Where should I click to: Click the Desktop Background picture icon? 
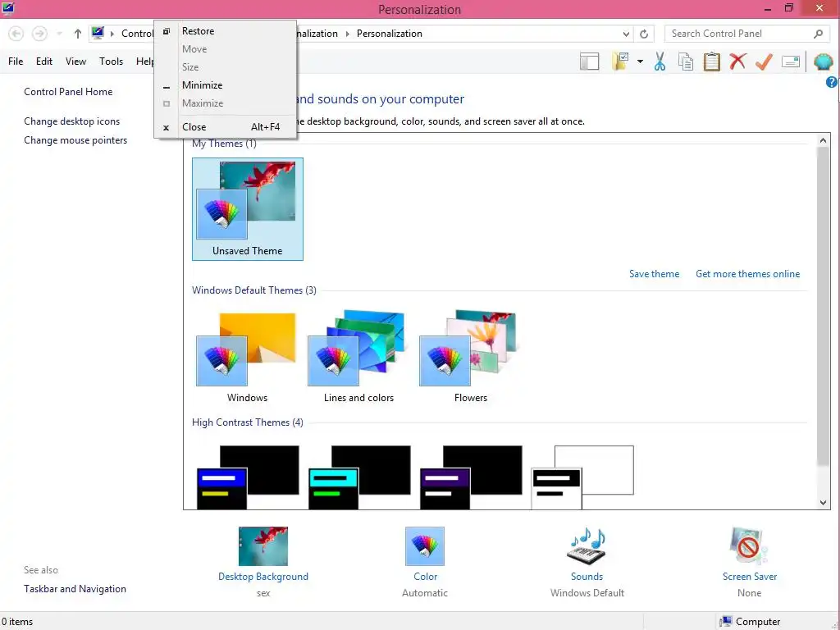point(263,546)
